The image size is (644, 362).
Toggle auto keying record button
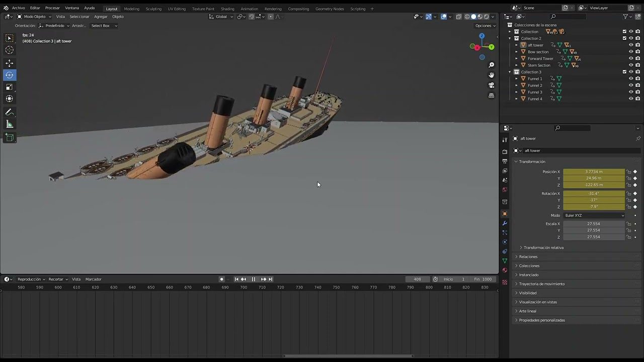[221, 279]
